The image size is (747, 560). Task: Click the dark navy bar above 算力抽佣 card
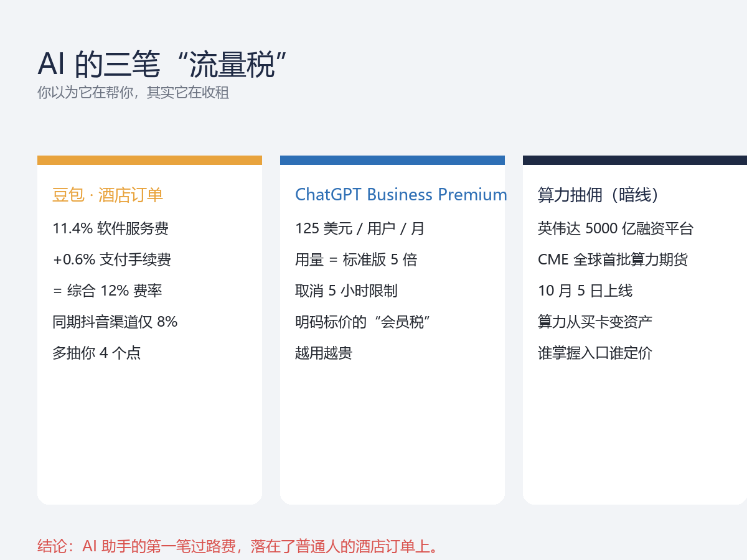(635, 160)
